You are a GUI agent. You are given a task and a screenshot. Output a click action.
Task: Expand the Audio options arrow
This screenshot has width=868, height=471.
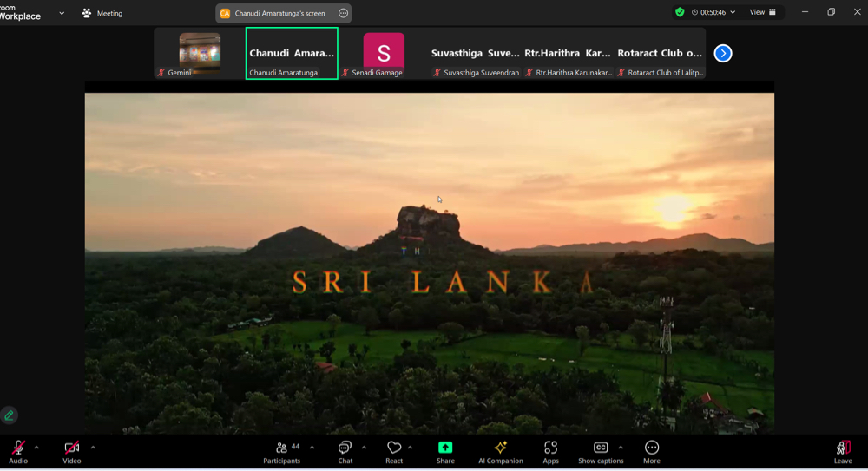click(x=36, y=448)
